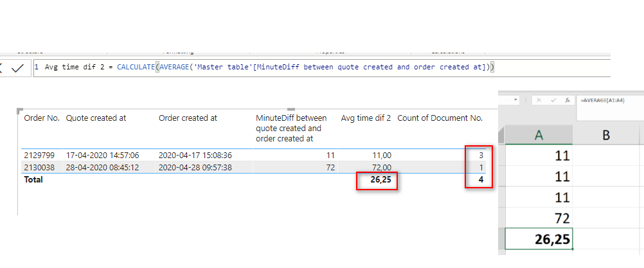Select the MinuteDiff value 72 in table
This screenshot has height=268, width=644.
tap(330, 168)
